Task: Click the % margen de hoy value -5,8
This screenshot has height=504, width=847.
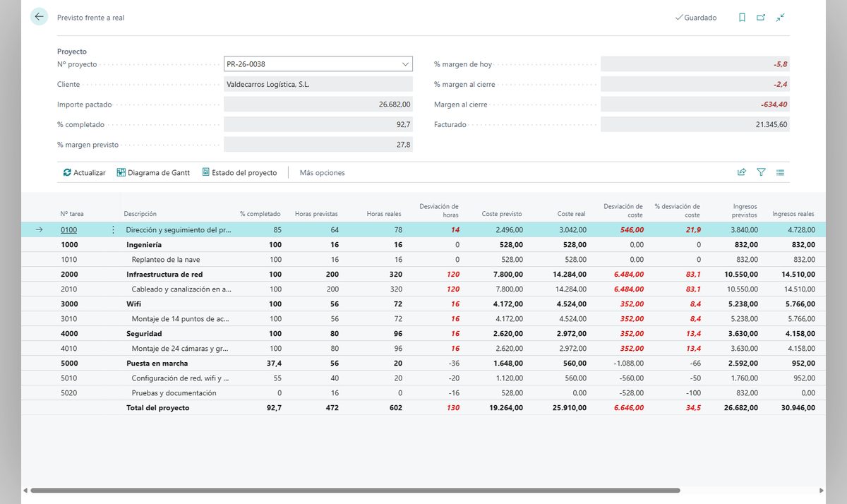Action: (x=695, y=64)
